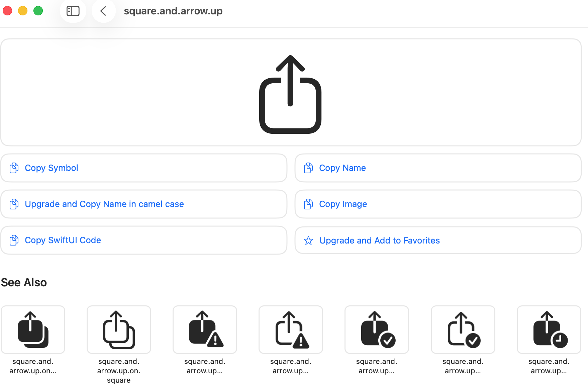Click Upgrade and Add to Favorites

pyautogui.click(x=438, y=240)
